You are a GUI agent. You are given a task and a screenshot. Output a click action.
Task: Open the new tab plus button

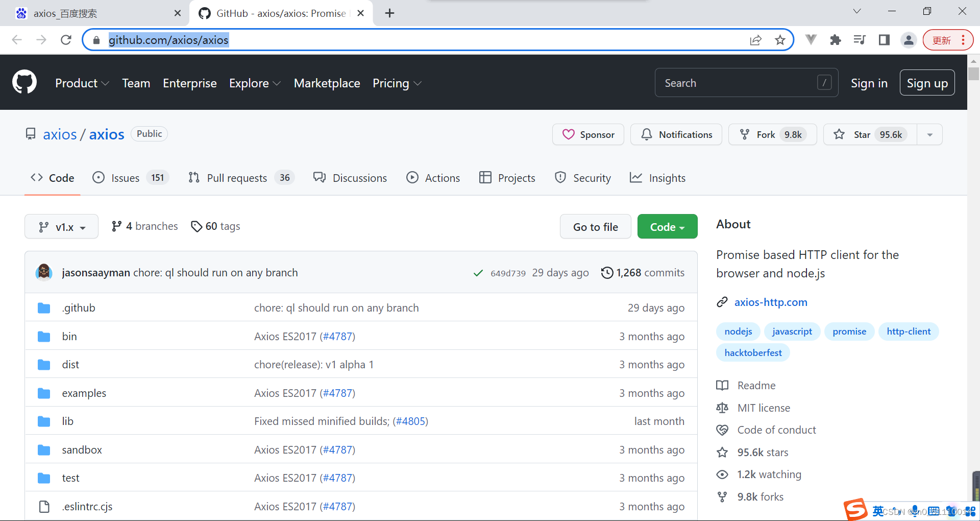pos(390,13)
